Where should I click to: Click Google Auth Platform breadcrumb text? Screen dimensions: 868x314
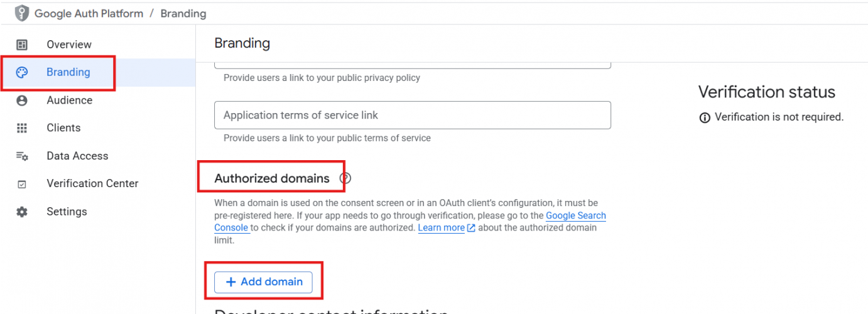tap(89, 13)
